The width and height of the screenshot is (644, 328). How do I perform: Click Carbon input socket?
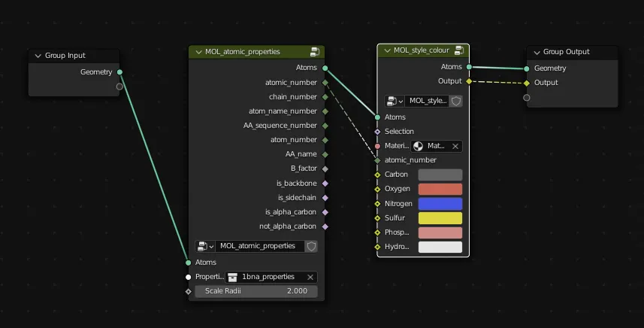coord(377,175)
